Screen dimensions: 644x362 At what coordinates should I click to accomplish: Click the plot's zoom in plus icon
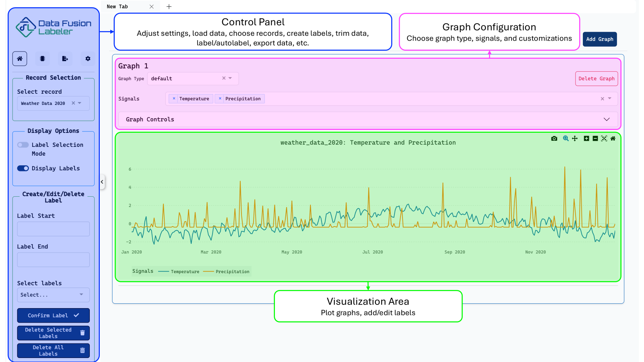586,138
